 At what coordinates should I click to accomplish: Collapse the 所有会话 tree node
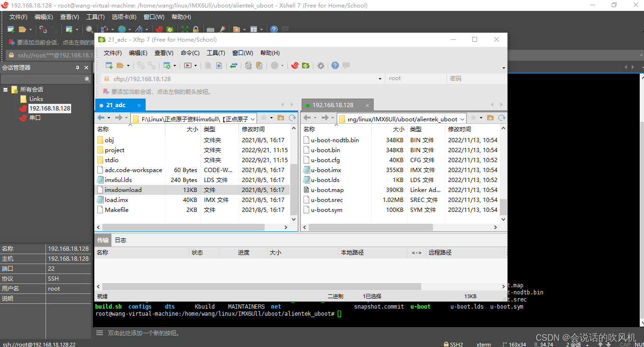pyautogui.click(x=5, y=89)
